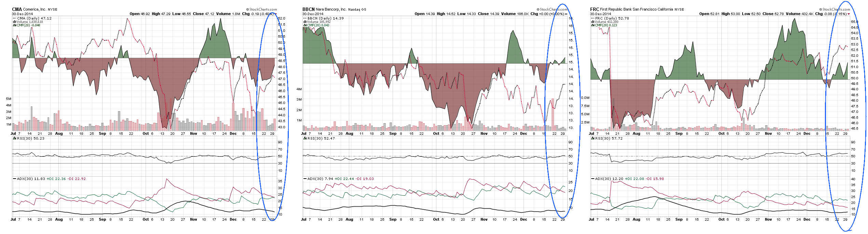The width and height of the screenshot is (868, 234).
Task: Click 'First Republic Bank San Francisco California' name
Action: pos(636,10)
